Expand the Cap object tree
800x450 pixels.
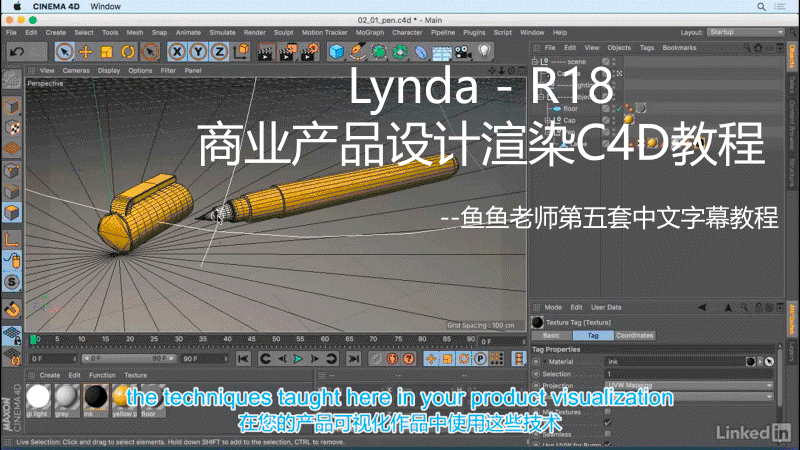[x=547, y=120]
